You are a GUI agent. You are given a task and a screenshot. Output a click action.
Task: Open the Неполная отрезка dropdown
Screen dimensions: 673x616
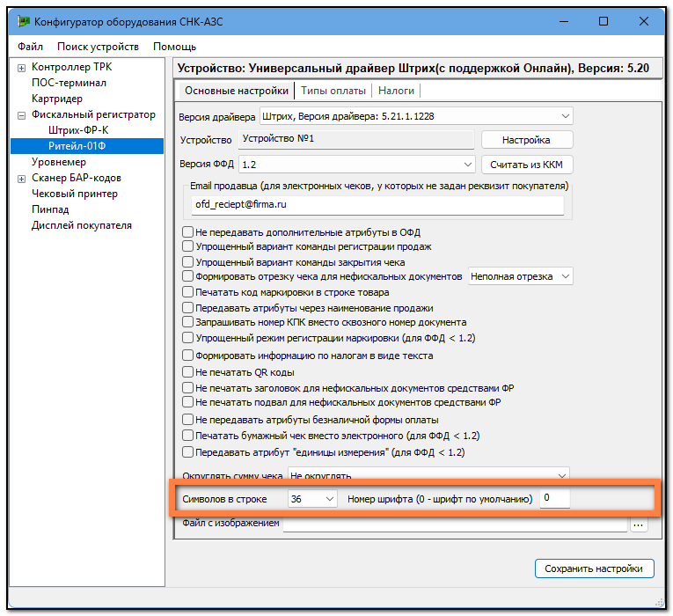(x=520, y=276)
